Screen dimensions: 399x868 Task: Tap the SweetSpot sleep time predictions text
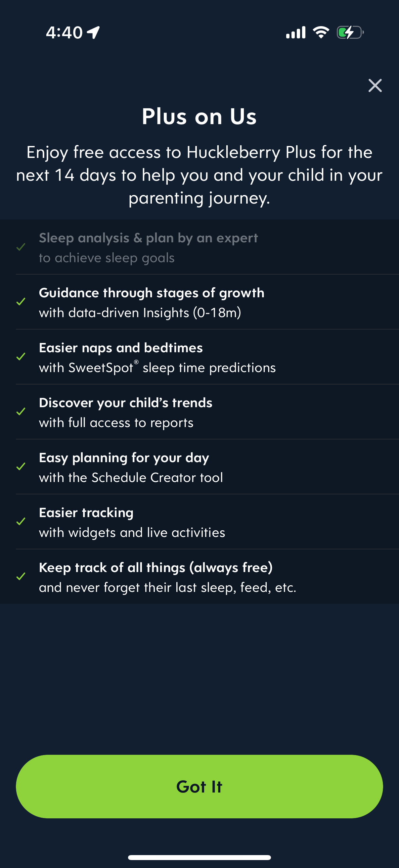click(157, 367)
